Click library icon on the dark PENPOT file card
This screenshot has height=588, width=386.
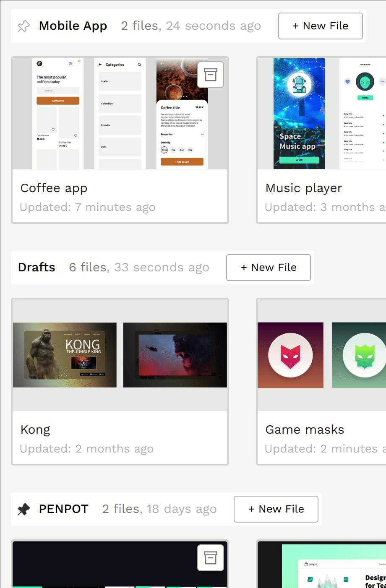click(210, 558)
